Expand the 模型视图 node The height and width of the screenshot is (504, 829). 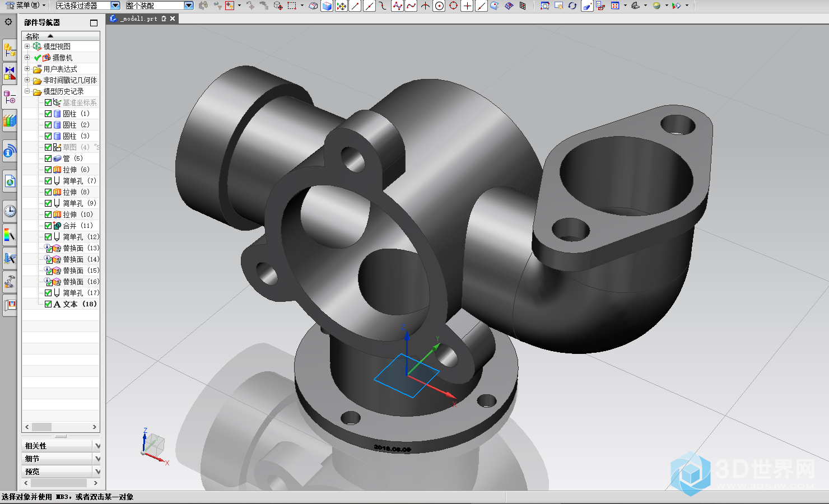[27, 46]
